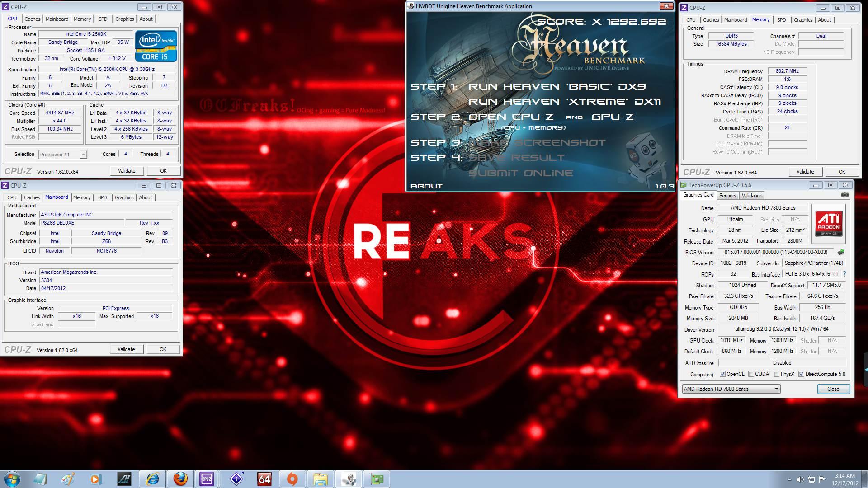Viewport: 868px width, 488px height.
Task: Open the Sensors tab in GPU-Z
Action: point(728,196)
